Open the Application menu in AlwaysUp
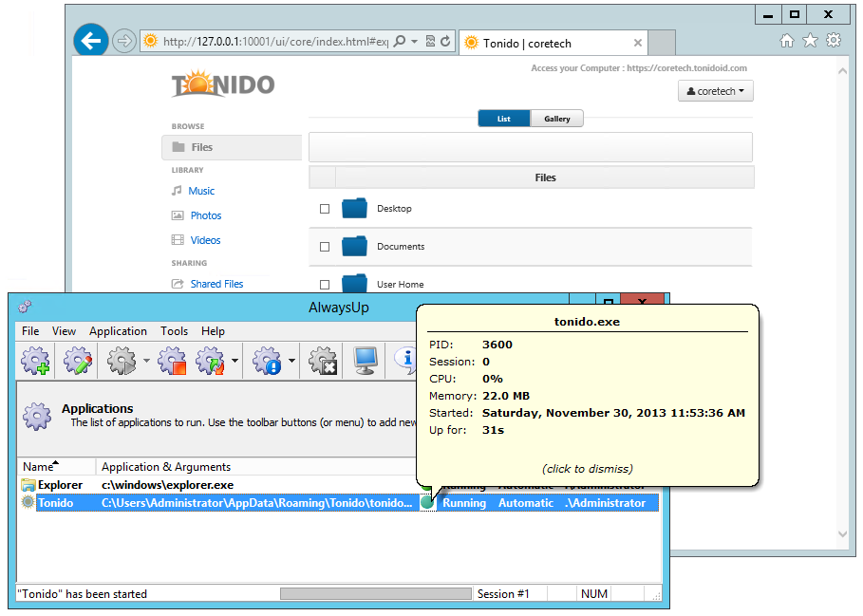 [x=118, y=331]
